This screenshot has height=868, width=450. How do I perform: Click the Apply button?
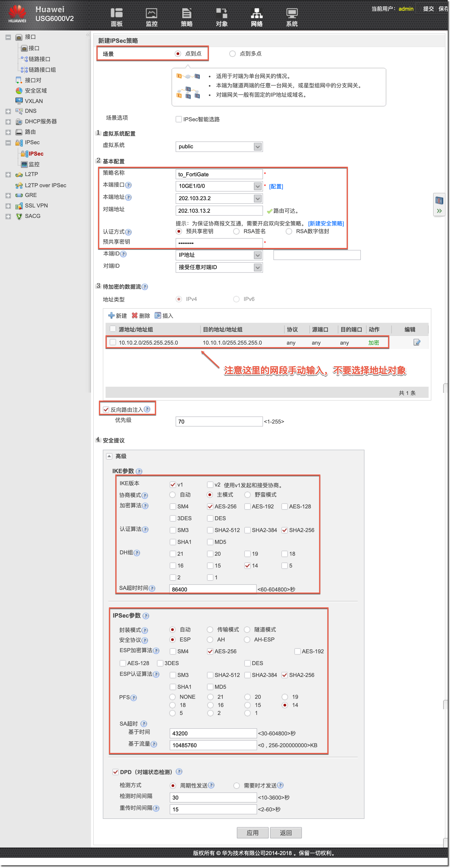pos(253,833)
